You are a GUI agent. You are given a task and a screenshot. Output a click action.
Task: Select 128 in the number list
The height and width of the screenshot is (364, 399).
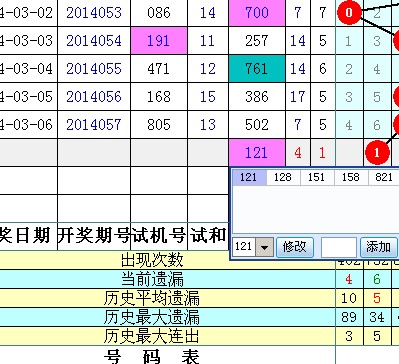pos(283,177)
